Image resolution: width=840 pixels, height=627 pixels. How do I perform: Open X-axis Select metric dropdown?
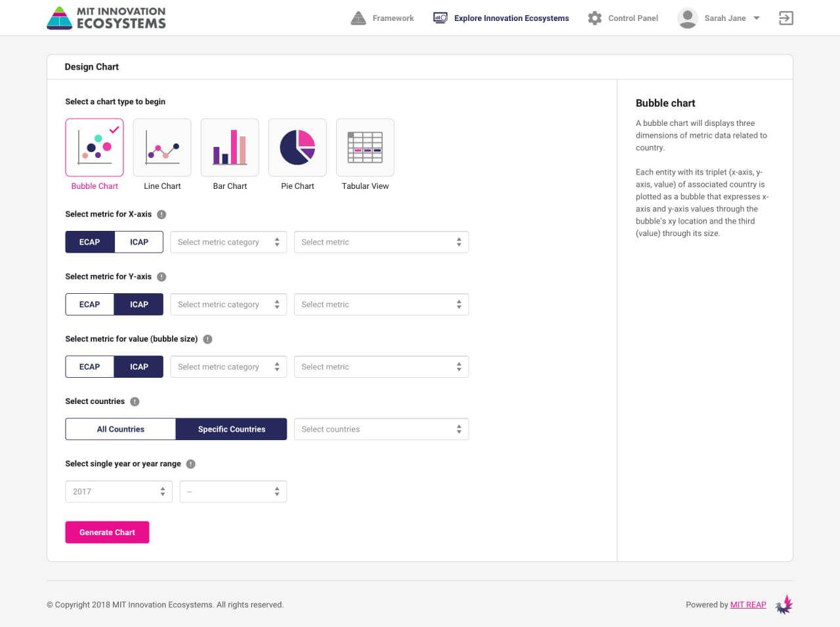pos(381,242)
